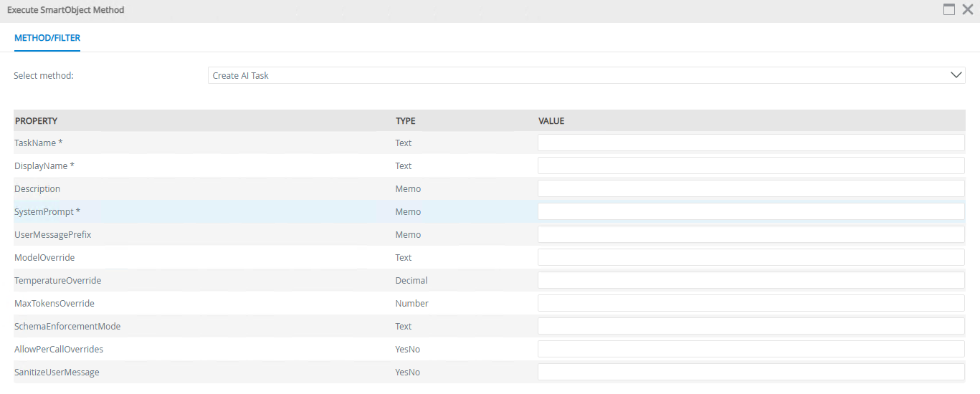Set the SanitizeUserMessage YesNo value field
Screen dimensions: 980x394
pyautogui.click(x=751, y=372)
